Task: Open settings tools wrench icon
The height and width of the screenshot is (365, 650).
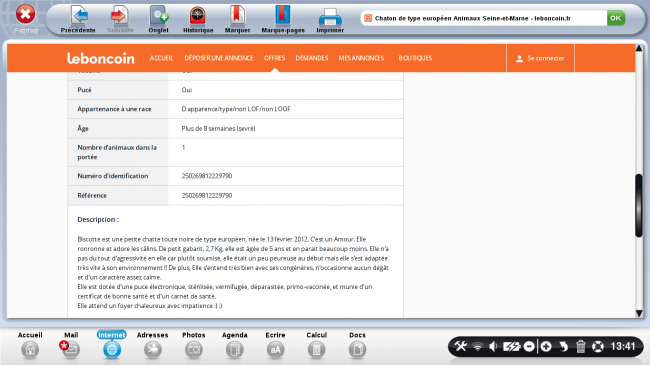Action: click(461, 346)
